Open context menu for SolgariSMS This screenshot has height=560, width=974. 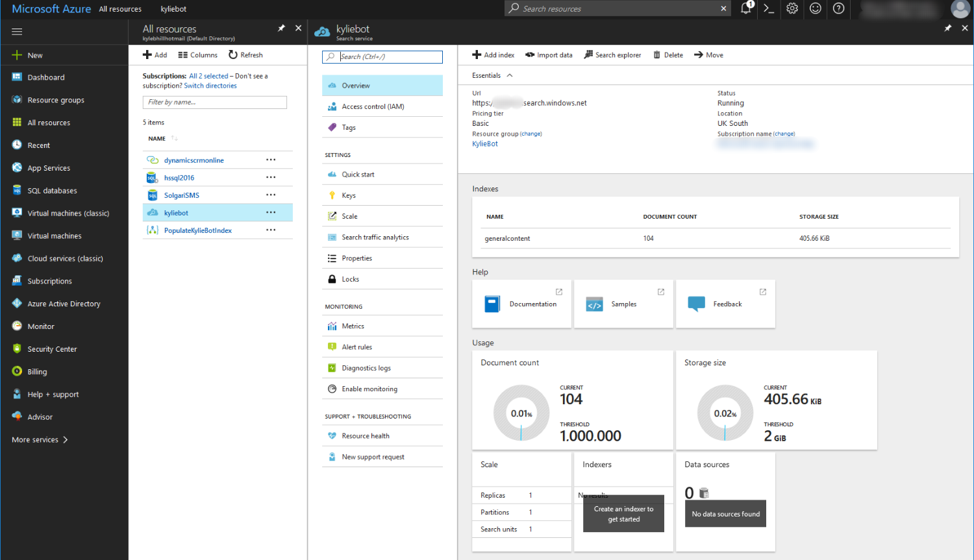[271, 195]
